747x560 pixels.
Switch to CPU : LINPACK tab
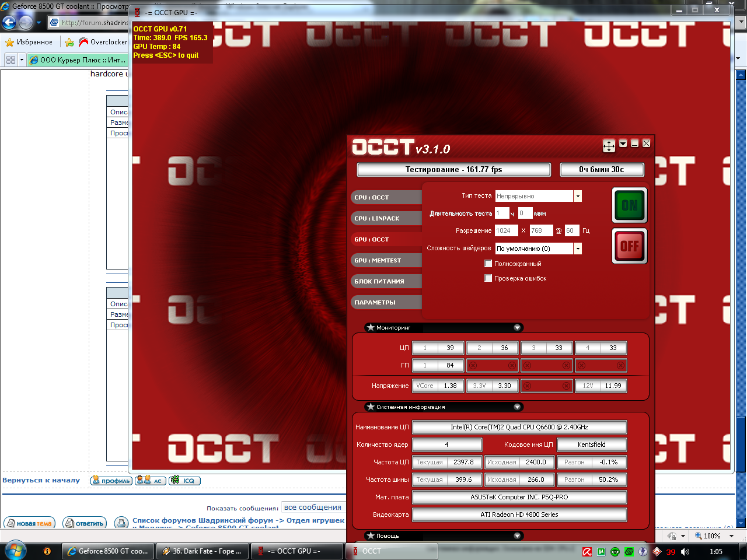click(386, 218)
